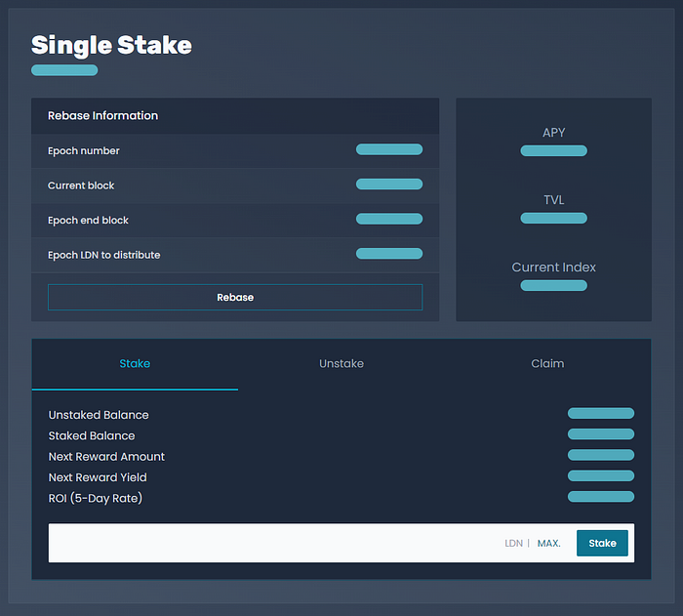The height and width of the screenshot is (616, 683).
Task: Click the Next Reward Amount value
Action: click(600, 456)
